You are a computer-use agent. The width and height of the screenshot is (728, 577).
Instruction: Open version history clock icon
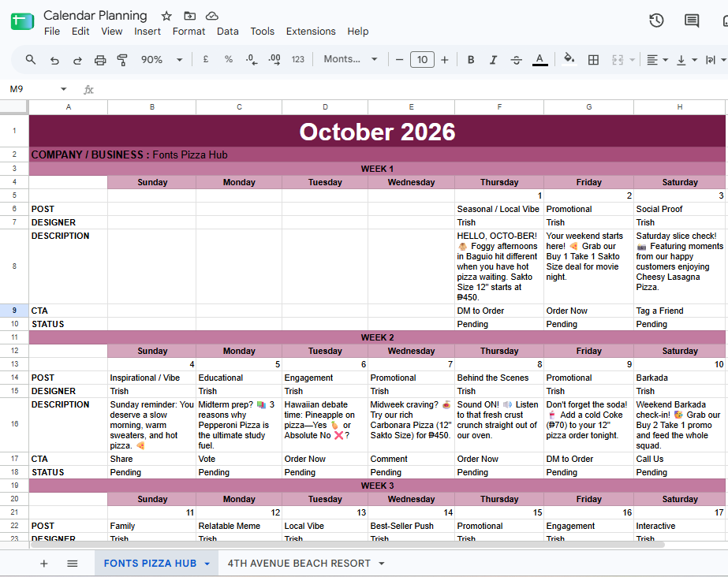(x=656, y=20)
